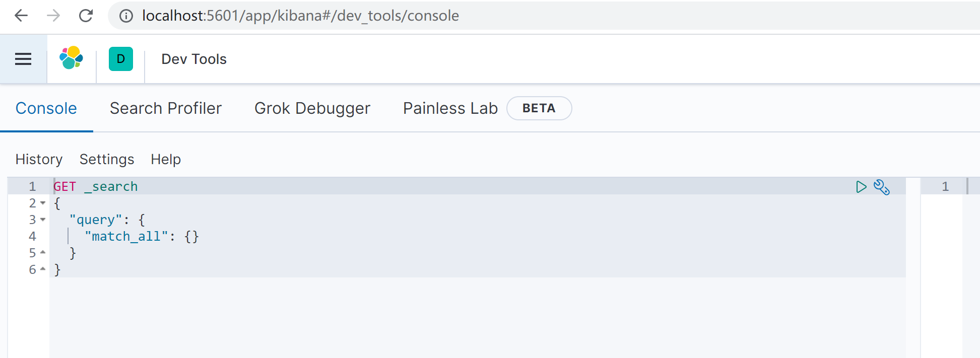
Task: Go back in browser history
Action: tap(21, 16)
